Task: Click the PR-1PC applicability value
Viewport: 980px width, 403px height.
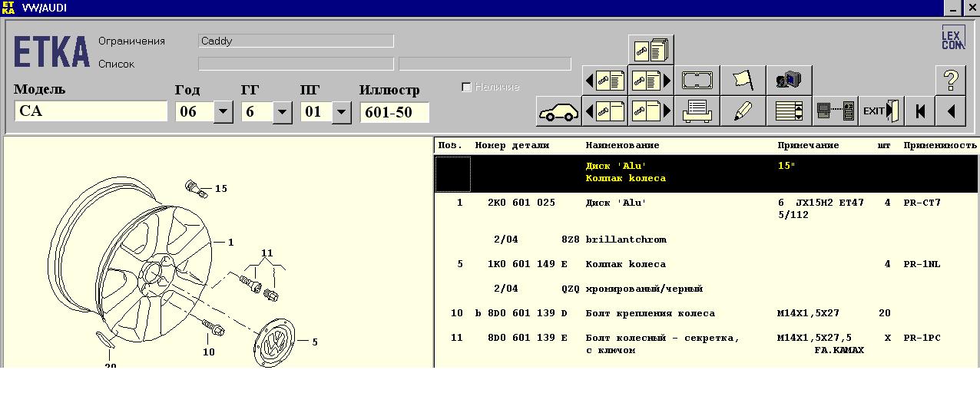Action: [922, 338]
